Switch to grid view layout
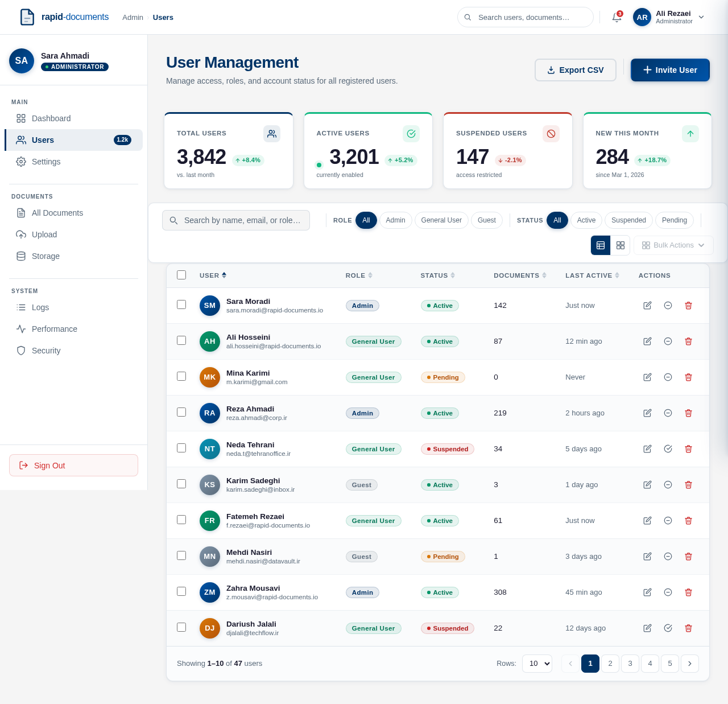Screen dimensions: 728x704 (621, 245)
